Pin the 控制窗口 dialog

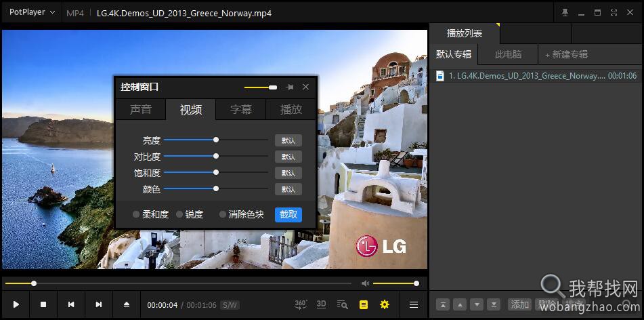pyautogui.click(x=290, y=87)
